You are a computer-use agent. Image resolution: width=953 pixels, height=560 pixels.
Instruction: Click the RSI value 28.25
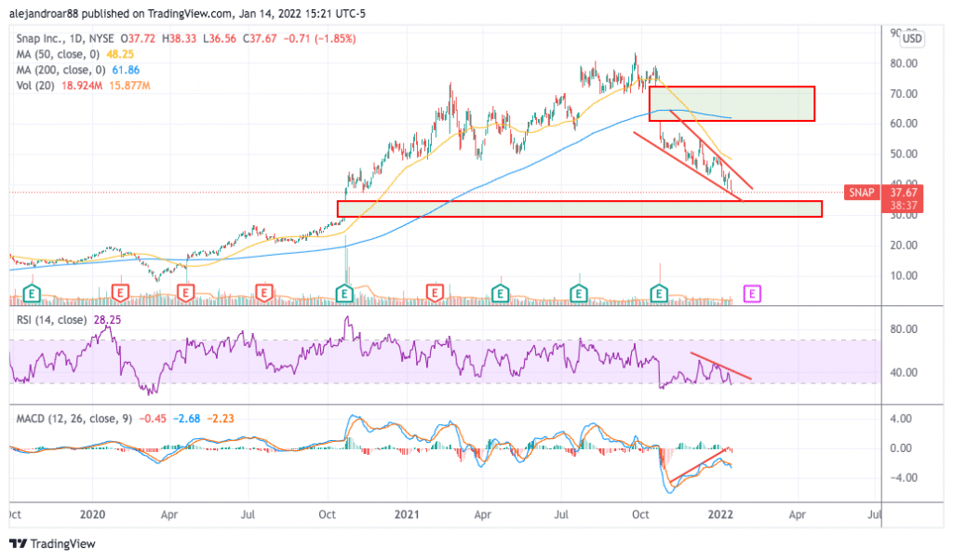click(107, 320)
